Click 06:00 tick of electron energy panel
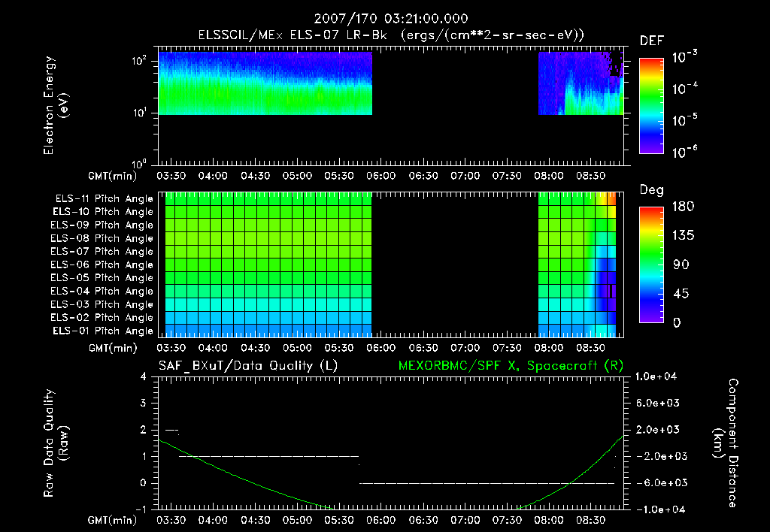Image resolution: width=770 pixels, height=532 pixels. pyautogui.click(x=381, y=176)
